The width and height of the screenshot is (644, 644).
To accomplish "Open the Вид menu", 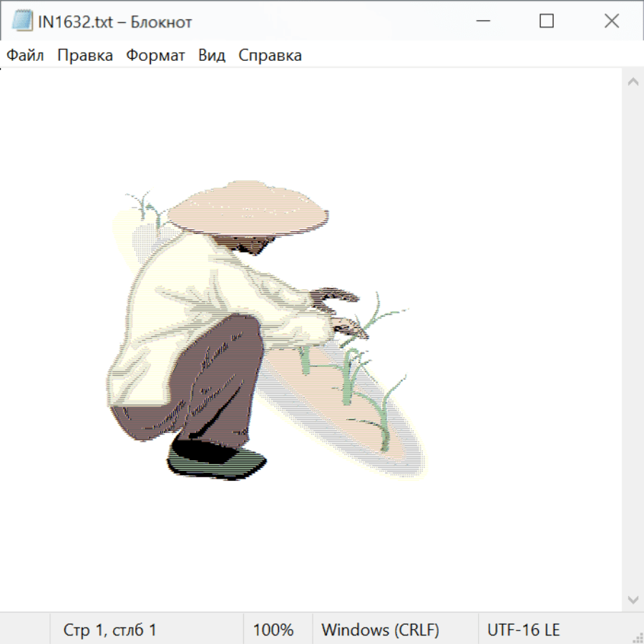I will tap(212, 56).
